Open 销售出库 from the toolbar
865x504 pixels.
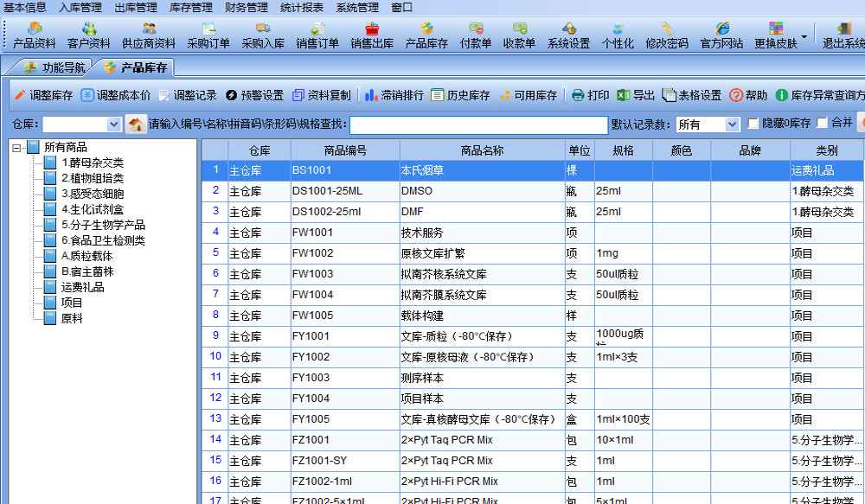point(372,35)
